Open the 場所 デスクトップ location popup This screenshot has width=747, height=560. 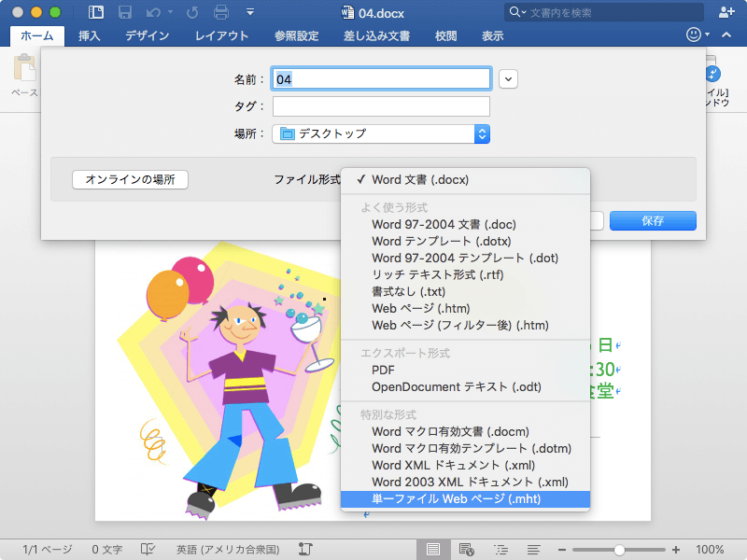(x=381, y=133)
